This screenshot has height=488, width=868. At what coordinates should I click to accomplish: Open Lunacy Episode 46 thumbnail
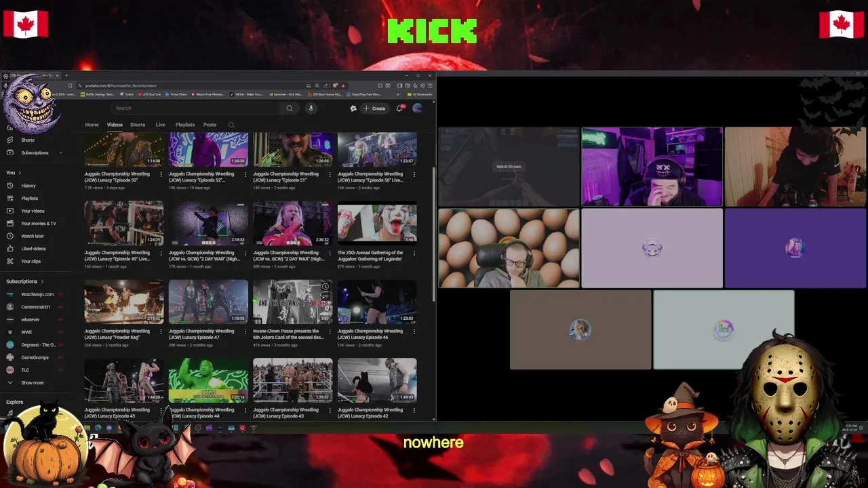(x=377, y=302)
